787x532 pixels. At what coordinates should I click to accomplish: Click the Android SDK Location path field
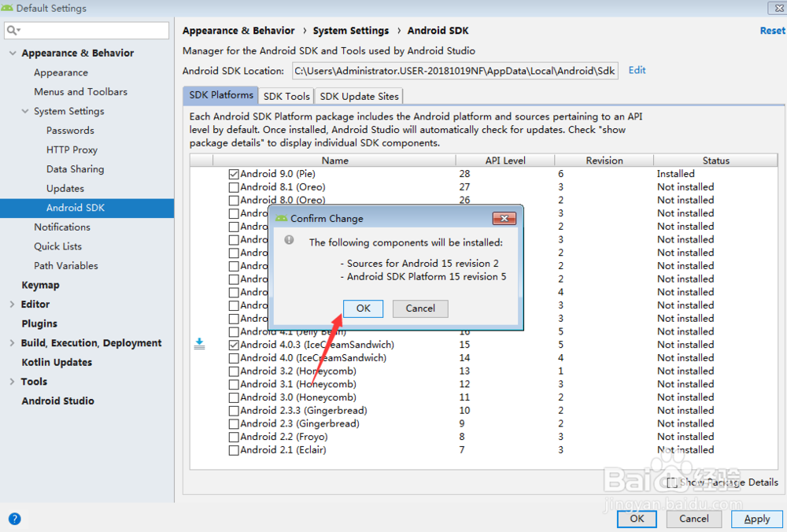click(455, 71)
